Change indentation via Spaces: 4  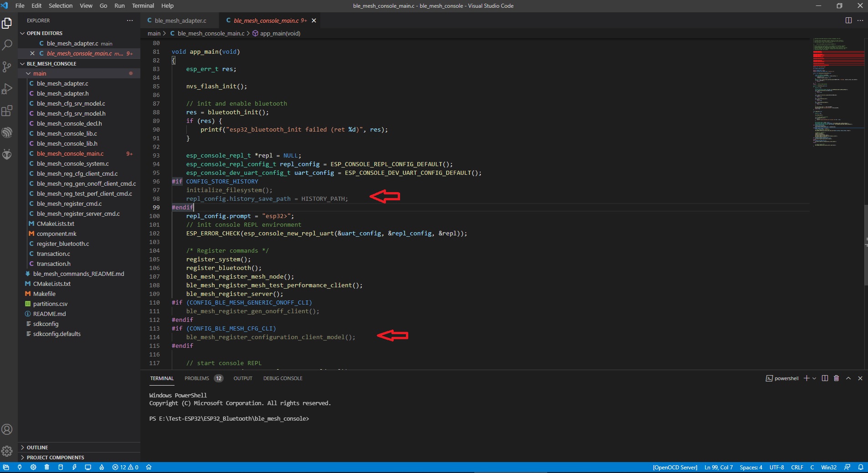tap(751, 467)
